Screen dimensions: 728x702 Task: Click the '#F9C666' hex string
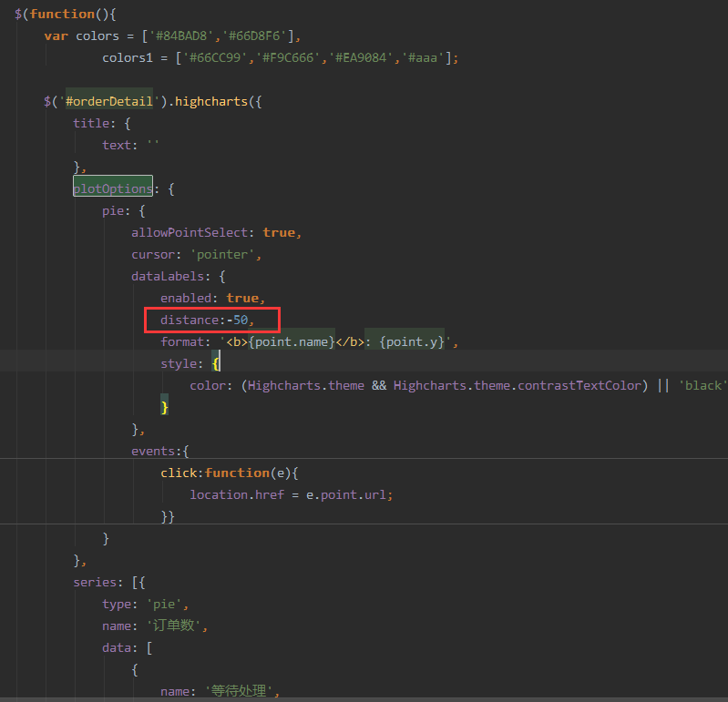302,57
